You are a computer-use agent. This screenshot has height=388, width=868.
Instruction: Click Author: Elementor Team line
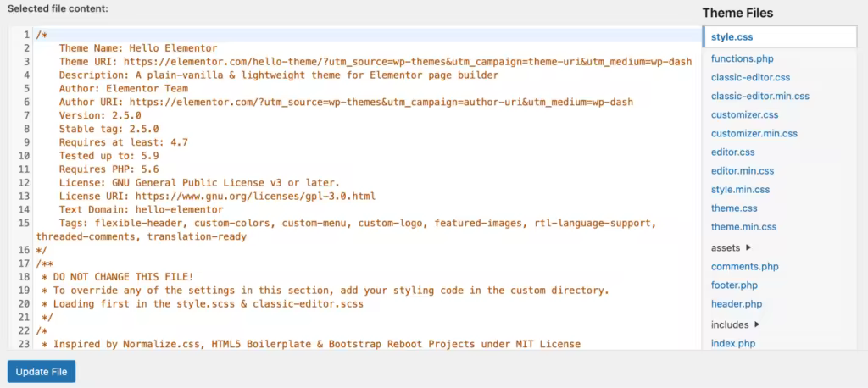pos(124,89)
